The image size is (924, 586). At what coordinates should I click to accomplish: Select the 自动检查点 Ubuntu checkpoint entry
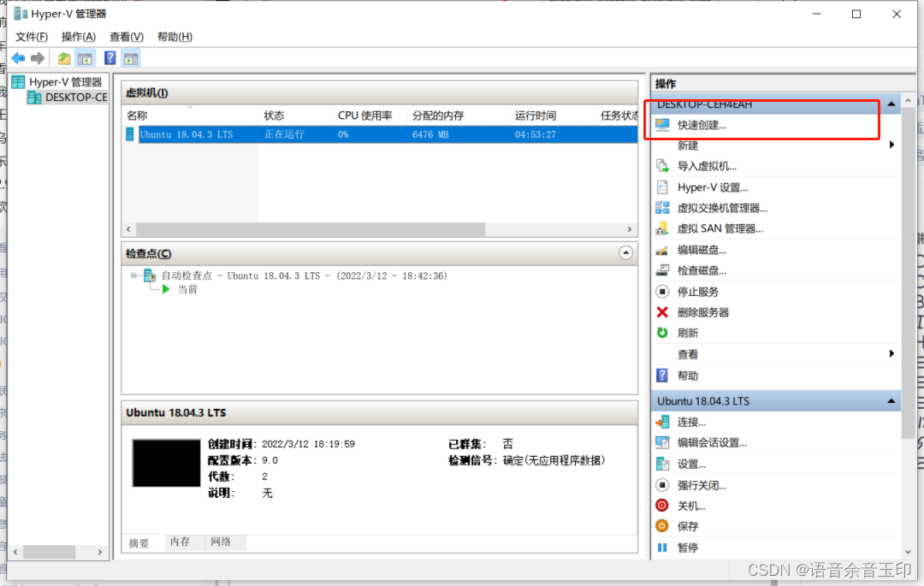point(304,275)
